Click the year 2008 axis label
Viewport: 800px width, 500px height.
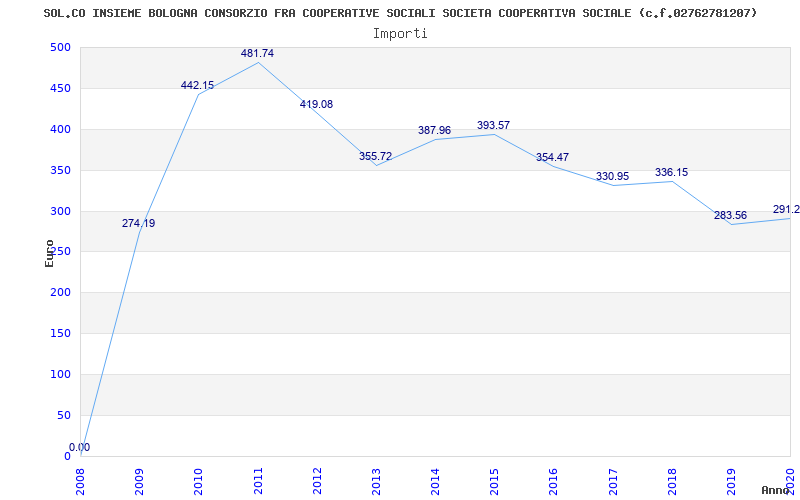click(81, 481)
